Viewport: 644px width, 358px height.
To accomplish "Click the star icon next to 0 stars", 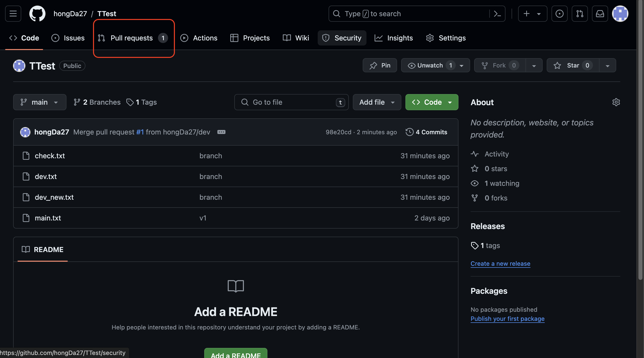I will point(475,169).
